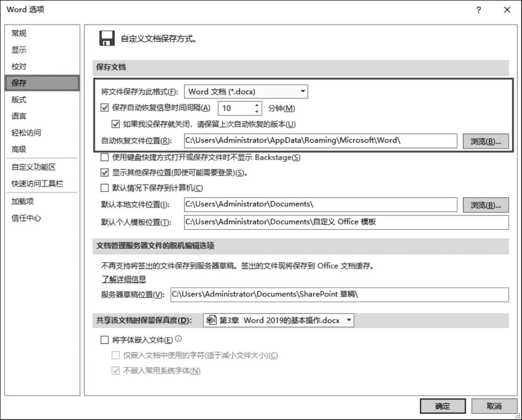
Task: Click the font embedding info icon
Action: pos(178,339)
